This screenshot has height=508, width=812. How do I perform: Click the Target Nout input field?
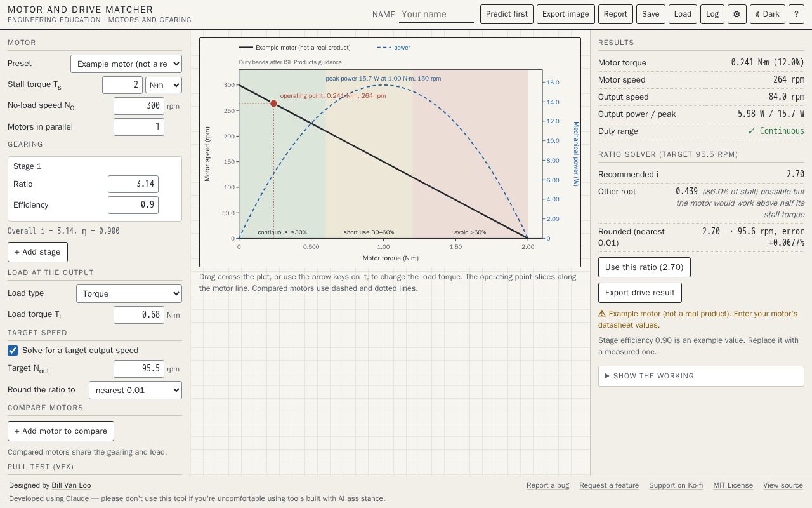pos(139,369)
